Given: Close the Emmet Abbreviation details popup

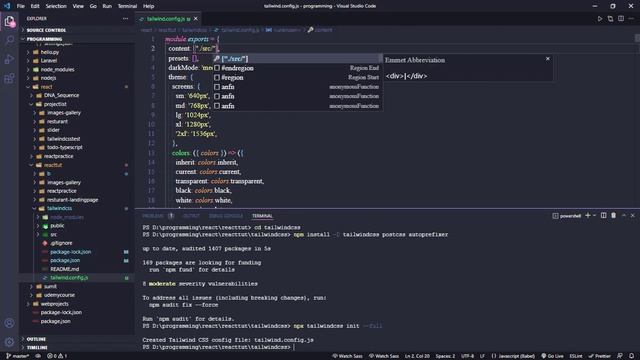Looking at the screenshot, I should (x=548, y=59).
